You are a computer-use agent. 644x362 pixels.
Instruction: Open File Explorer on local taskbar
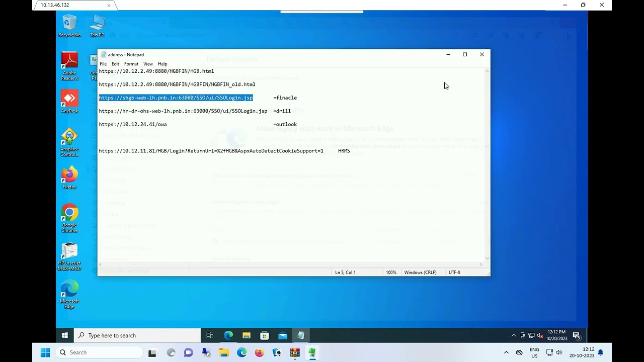pyautogui.click(x=224, y=352)
